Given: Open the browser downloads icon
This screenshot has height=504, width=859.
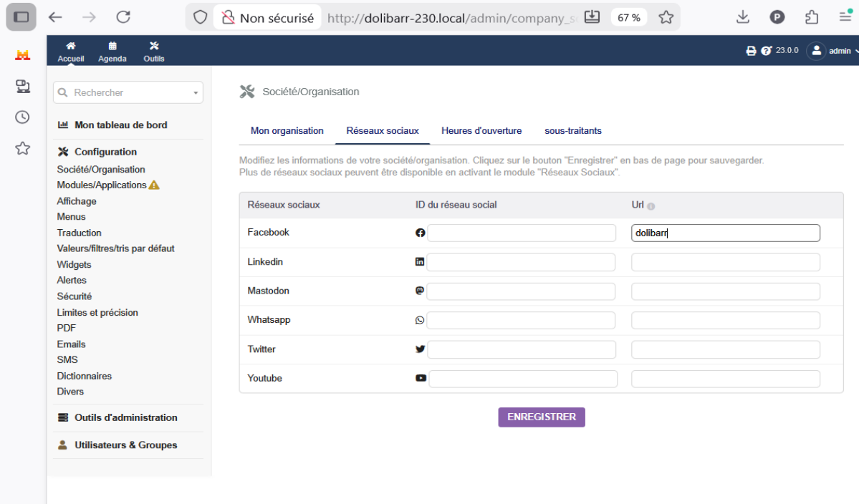Looking at the screenshot, I should point(743,17).
